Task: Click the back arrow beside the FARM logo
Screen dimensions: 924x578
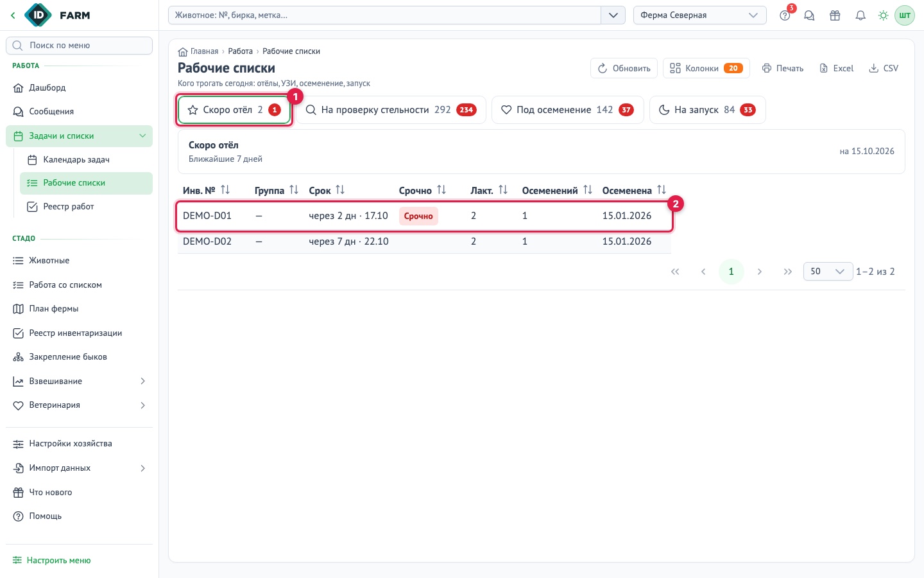Action: pyautogui.click(x=13, y=15)
